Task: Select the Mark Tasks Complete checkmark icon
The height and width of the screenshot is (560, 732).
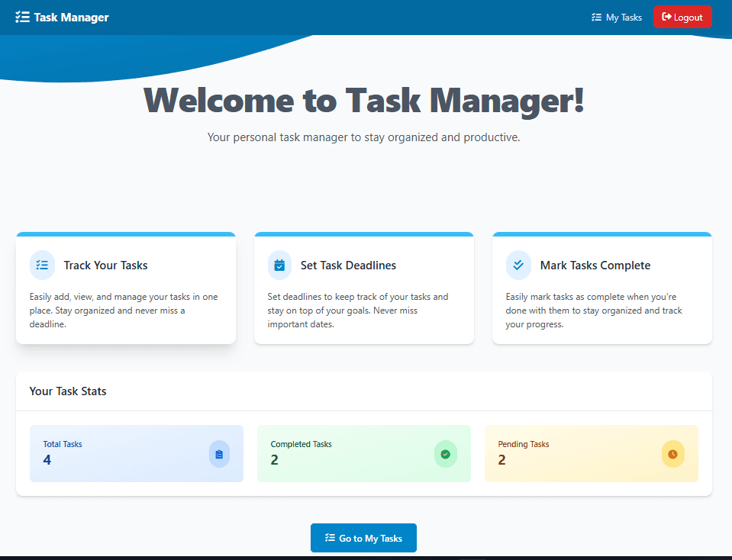Action: tap(518, 265)
